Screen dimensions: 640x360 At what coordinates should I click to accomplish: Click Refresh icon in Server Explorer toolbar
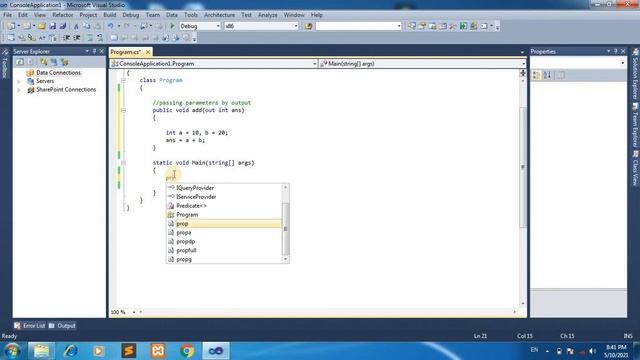19,62
